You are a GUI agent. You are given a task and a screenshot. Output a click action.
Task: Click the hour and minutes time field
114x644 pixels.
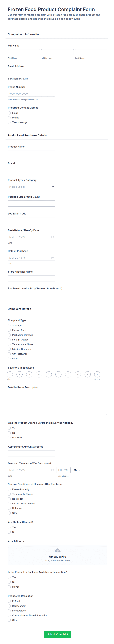[63, 470]
